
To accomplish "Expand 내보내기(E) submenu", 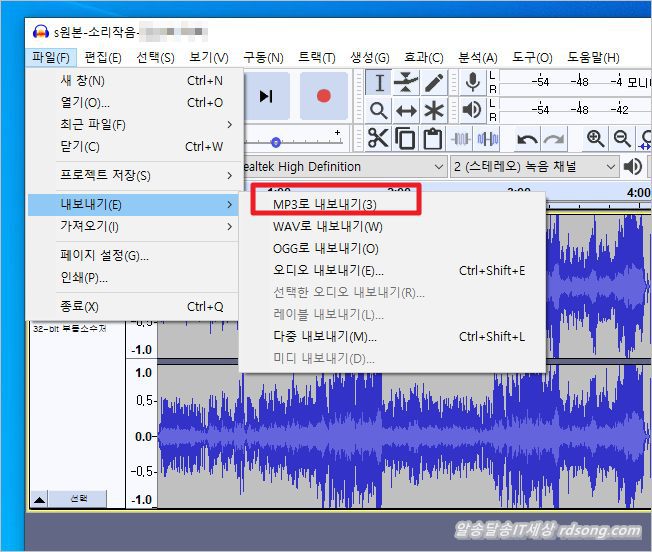I will 133,205.
